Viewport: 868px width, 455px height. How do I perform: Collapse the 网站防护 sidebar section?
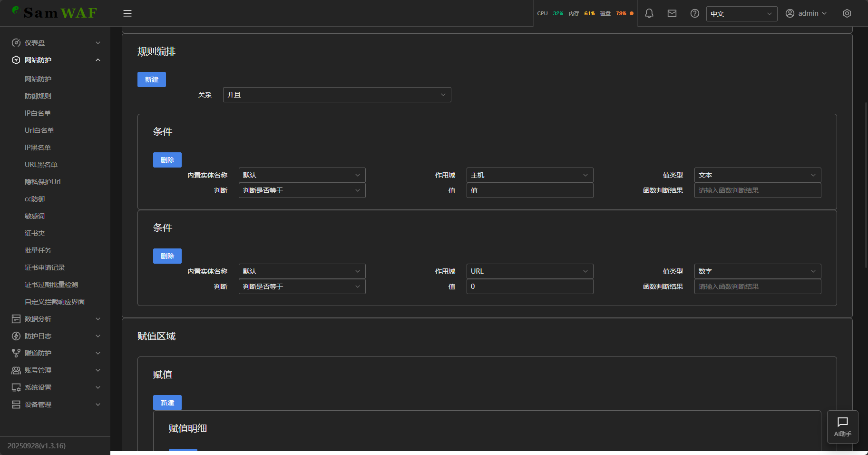56,60
